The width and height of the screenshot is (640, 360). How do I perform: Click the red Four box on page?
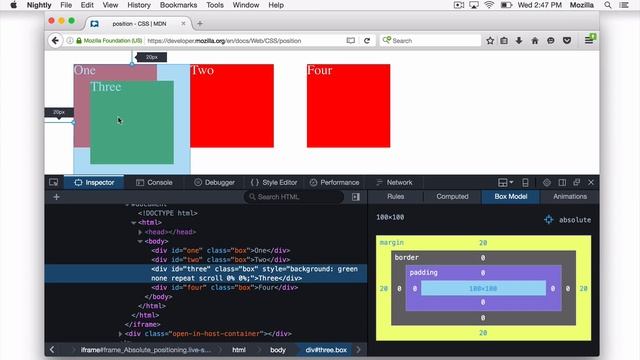click(349, 106)
